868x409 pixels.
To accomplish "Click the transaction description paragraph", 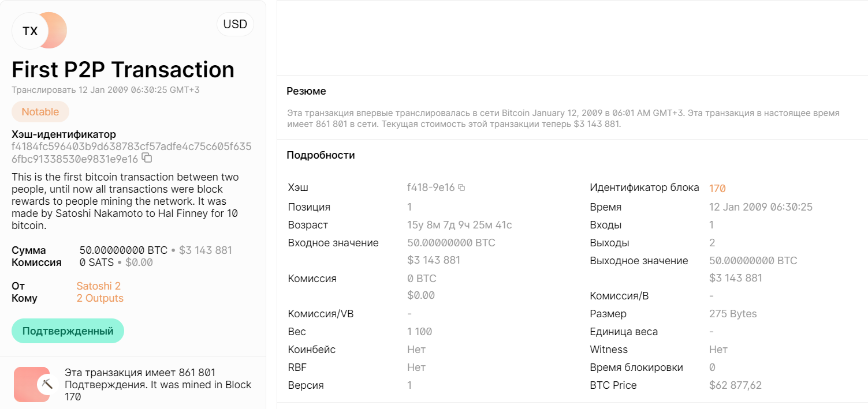I will [x=125, y=201].
